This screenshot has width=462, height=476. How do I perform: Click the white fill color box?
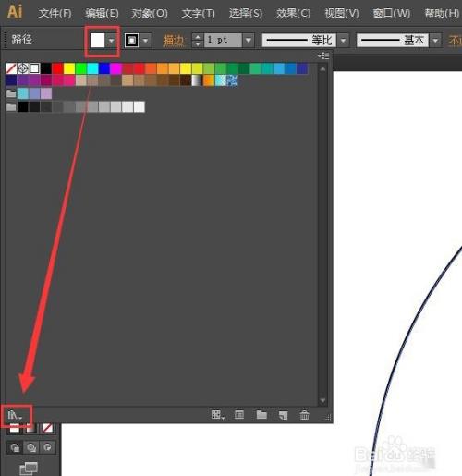(x=97, y=40)
